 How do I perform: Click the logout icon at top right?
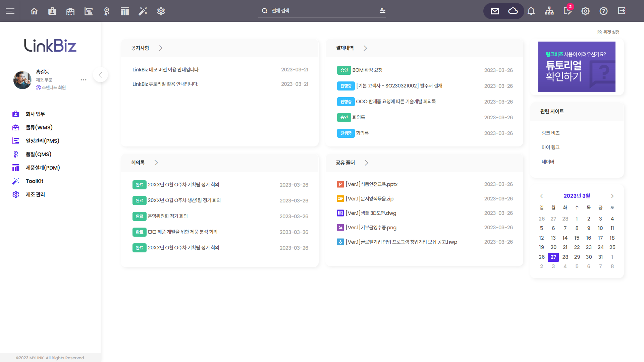tap(622, 11)
